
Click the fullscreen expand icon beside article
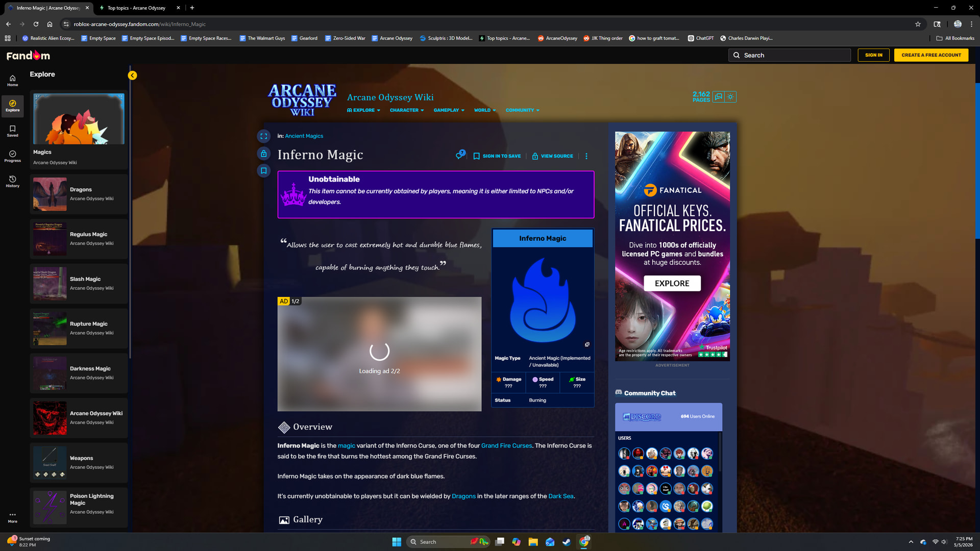(x=263, y=136)
